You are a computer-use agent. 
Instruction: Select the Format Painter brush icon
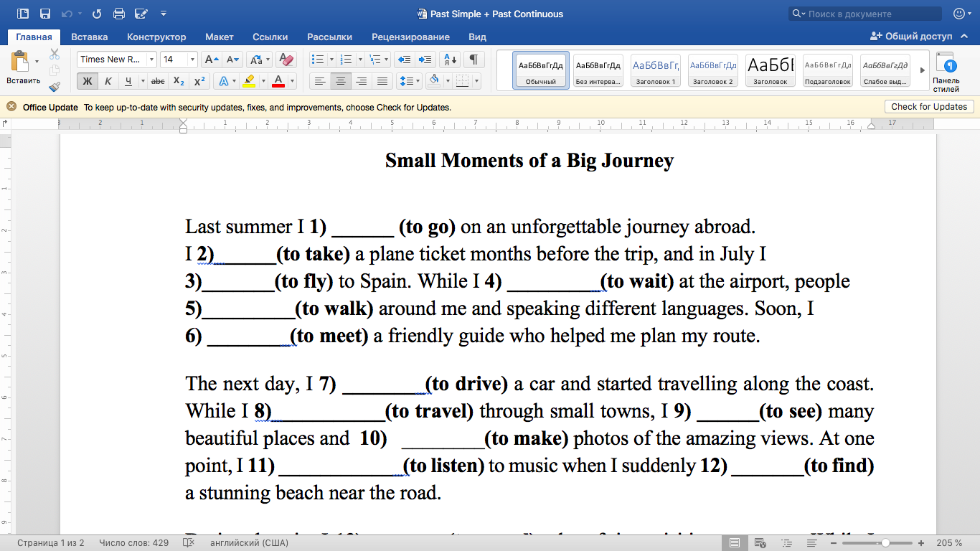[55, 87]
